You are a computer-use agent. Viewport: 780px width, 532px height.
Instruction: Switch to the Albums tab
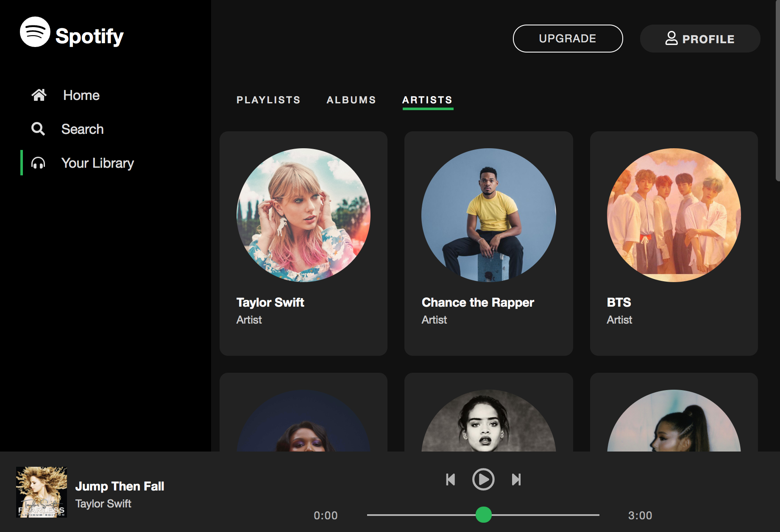pos(351,100)
